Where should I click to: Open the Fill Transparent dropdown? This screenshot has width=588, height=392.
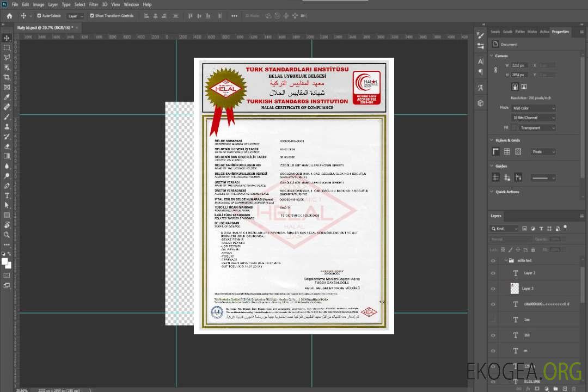tap(537, 128)
